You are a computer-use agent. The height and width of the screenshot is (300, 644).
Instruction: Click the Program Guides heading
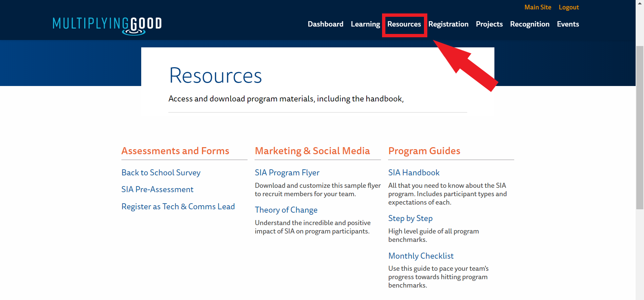pos(424,151)
